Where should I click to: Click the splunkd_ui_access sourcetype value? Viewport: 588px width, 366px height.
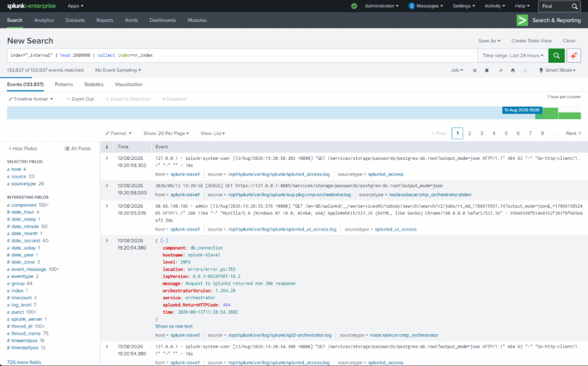(396, 230)
